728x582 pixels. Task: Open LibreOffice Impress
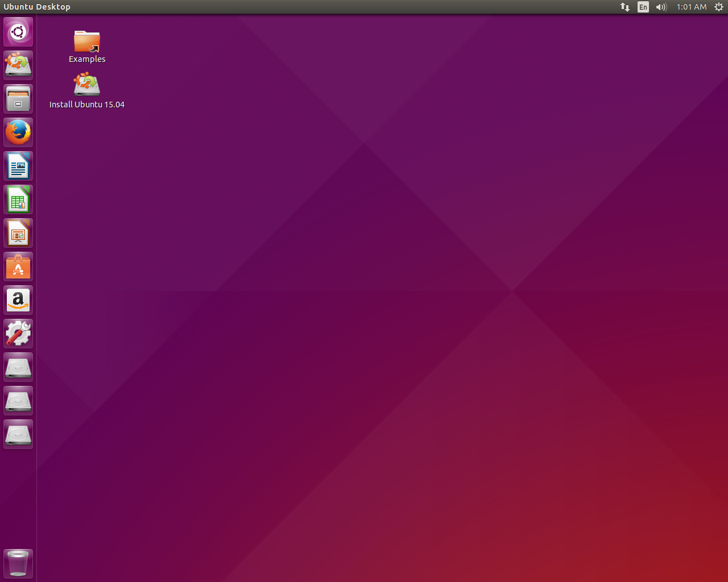click(x=18, y=232)
